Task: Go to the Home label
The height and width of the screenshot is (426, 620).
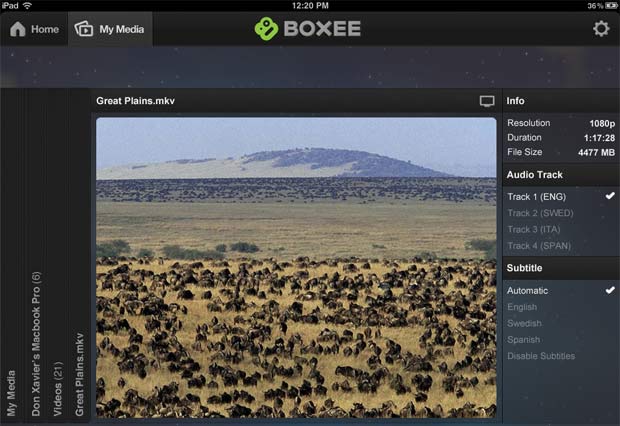Action: tap(45, 29)
